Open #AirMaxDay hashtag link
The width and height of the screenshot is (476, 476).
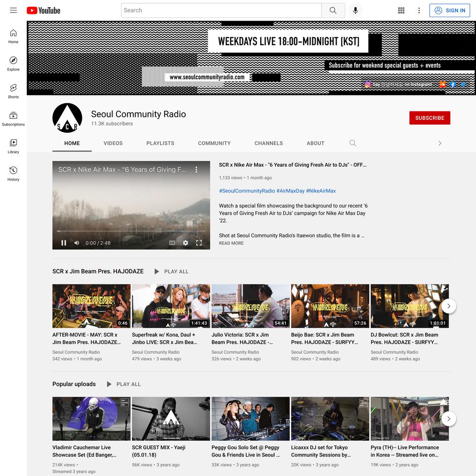click(x=290, y=191)
